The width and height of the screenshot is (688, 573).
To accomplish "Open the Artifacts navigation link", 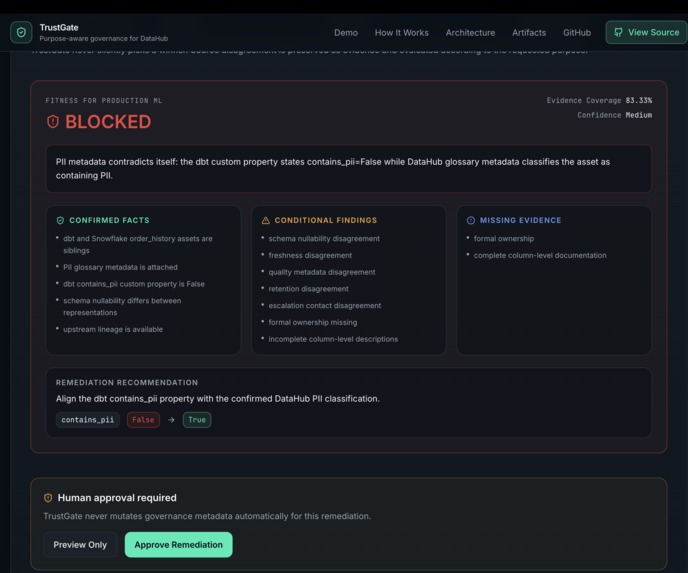I will [x=529, y=32].
